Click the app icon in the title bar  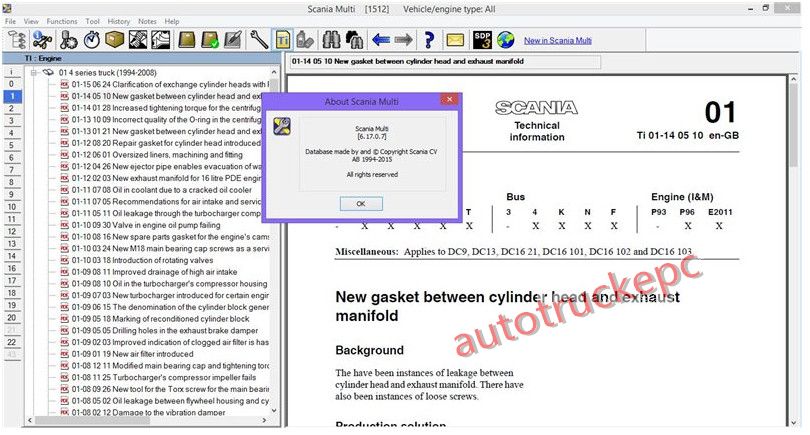tap(7, 8)
